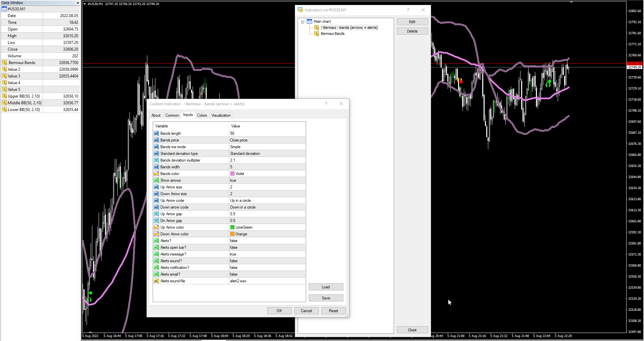Click the Main chart icon in indicator tree
The image size is (644, 341).
pos(309,21)
